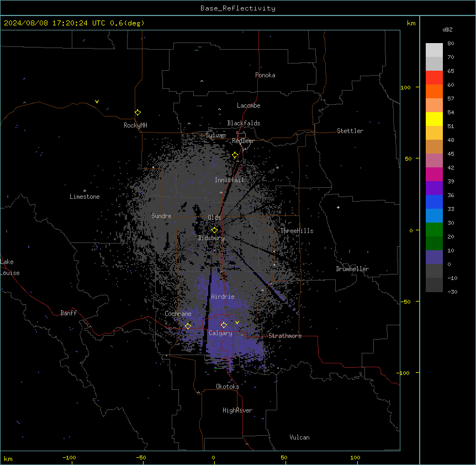Select the Stettler label

pyautogui.click(x=350, y=131)
